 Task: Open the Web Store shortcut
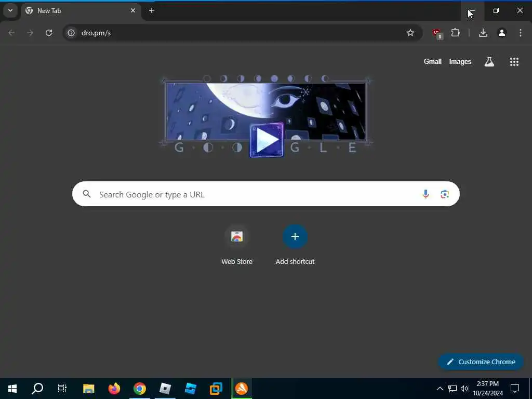[x=237, y=245]
